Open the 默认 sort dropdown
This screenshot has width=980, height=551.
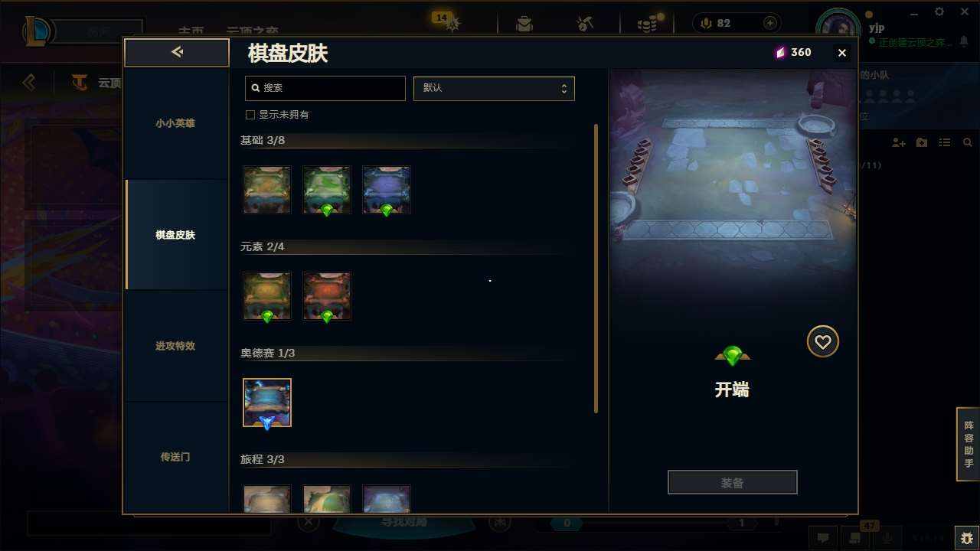click(x=494, y=88)
